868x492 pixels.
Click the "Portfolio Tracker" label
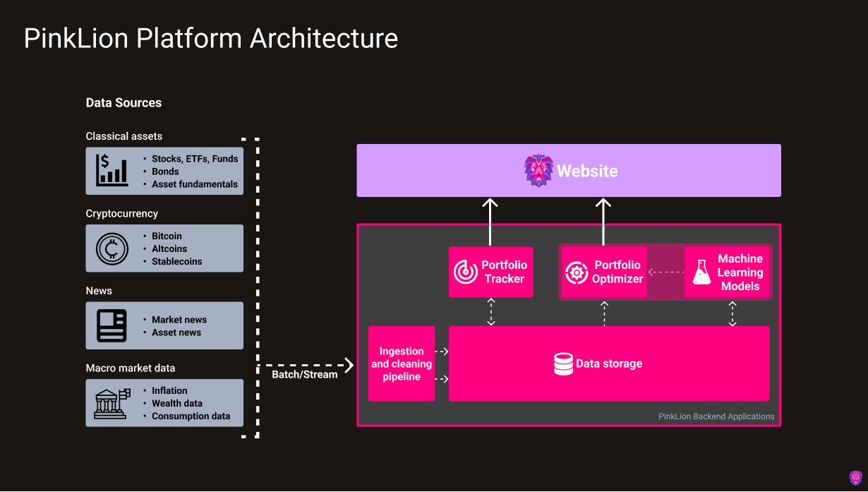coord(505,272)
